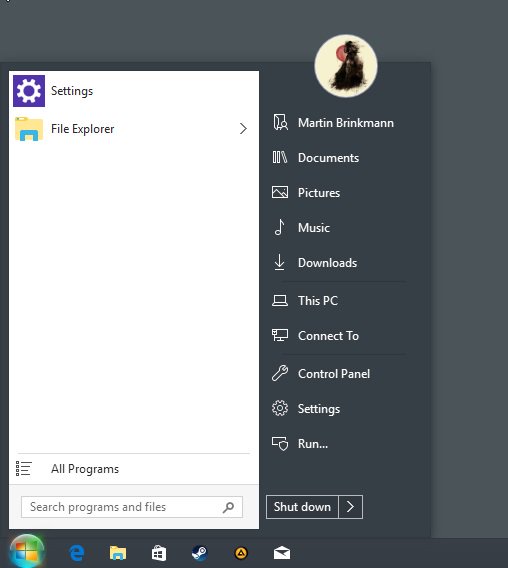Click the user folder icon beside Martin Brinkmann
The height and width of the screenshot is (568, 508).
(x=280, y=122)
